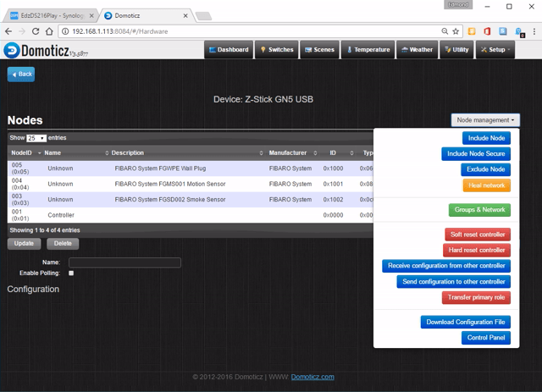Open the Show entries count dropdown
Image resolution: width=542 pixels, height=392 pixels.
[x=36, y=138]
